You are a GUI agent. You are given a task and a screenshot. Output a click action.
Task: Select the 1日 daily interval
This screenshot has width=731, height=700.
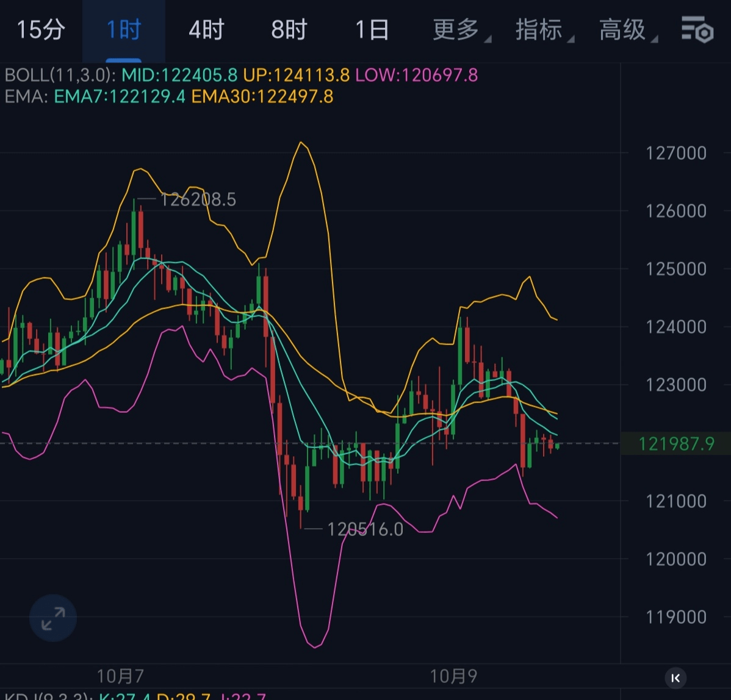point(372,29)
